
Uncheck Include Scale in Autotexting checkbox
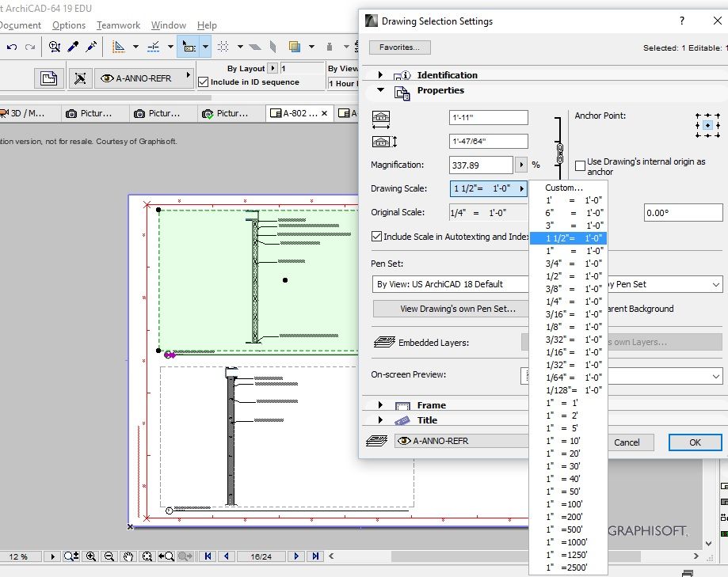point(376,237)
